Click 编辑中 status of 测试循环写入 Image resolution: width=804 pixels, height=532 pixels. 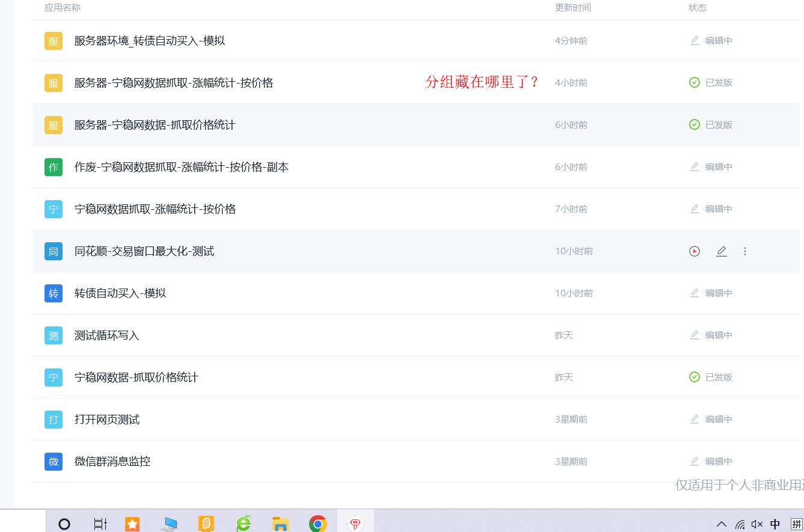pyautogui.click(x=711, y=335)
